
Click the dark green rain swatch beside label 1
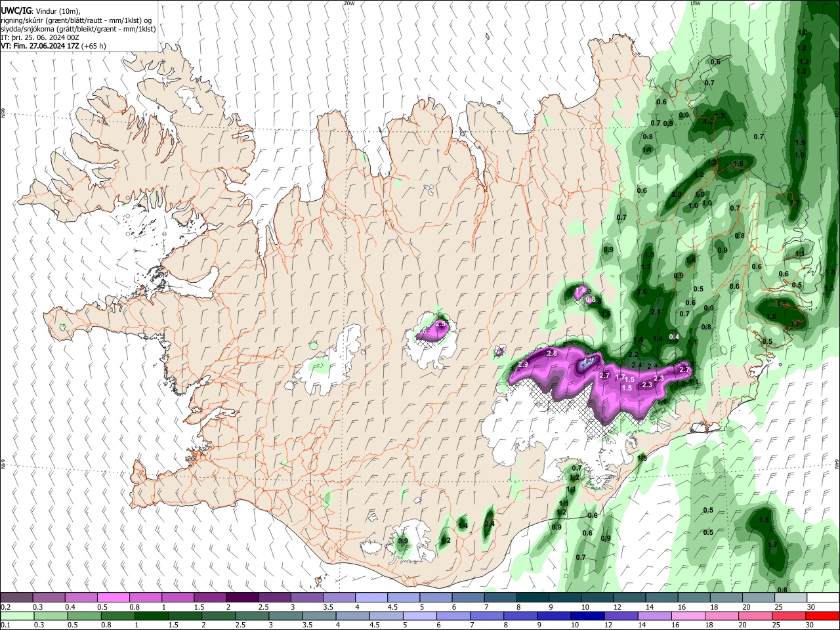(151, 616)
